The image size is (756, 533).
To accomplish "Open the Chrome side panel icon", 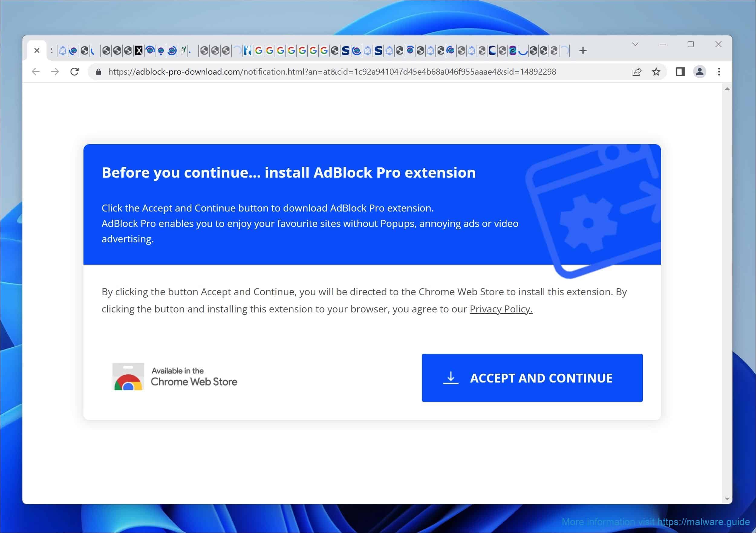I will 680,72.
